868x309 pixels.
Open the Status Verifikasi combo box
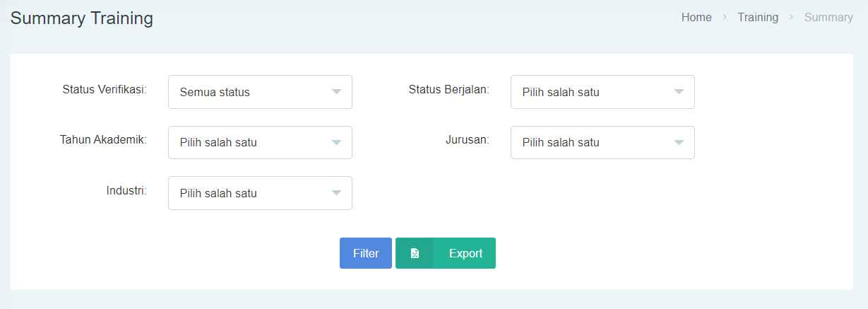tap(260, 92)
